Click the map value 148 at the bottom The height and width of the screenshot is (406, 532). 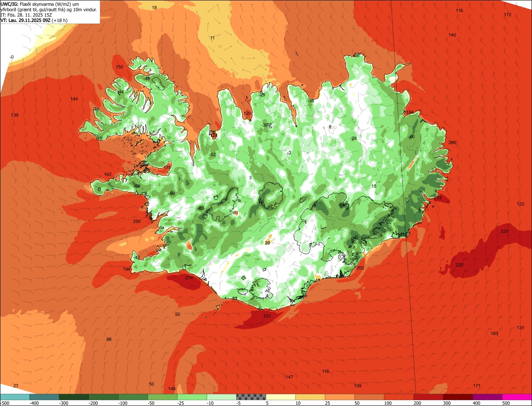click(172, 389)
